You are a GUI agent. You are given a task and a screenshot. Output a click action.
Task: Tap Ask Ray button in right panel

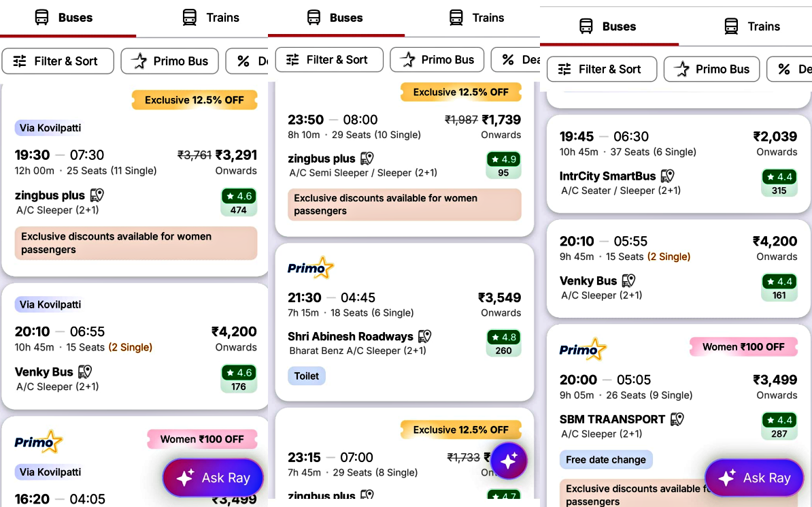click(x=754, y=478)
